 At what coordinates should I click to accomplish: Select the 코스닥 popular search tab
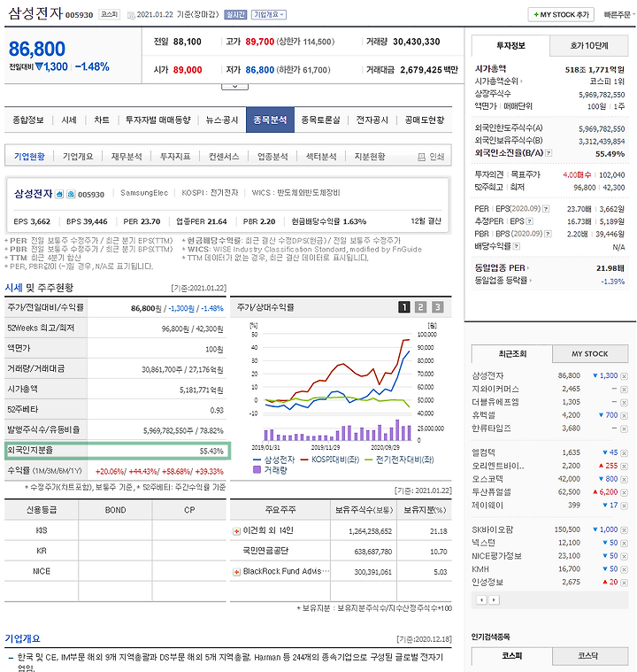(590, 656)
